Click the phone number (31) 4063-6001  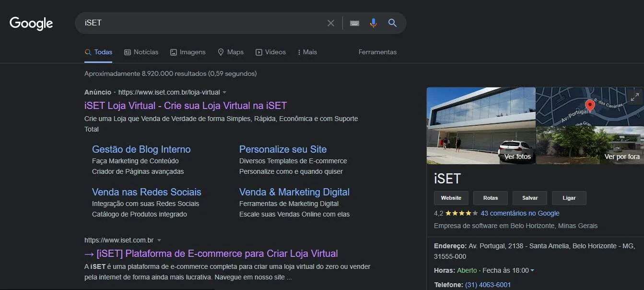click(488, 285)
